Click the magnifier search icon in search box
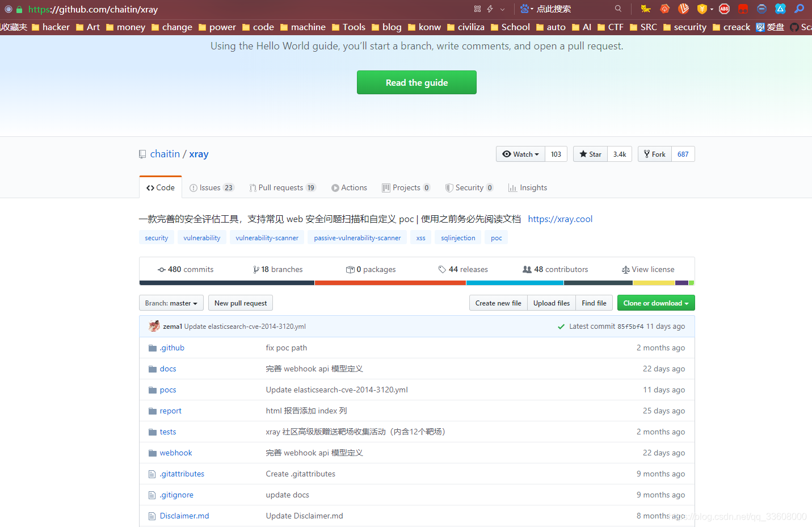This screenshot has height=527, width=812. click(618, 9)
